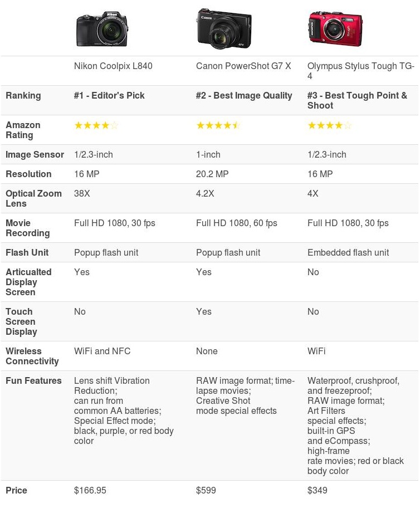Click the Amazon Rating row label
The width and height of the screenshot is (420, 508).
23,130
